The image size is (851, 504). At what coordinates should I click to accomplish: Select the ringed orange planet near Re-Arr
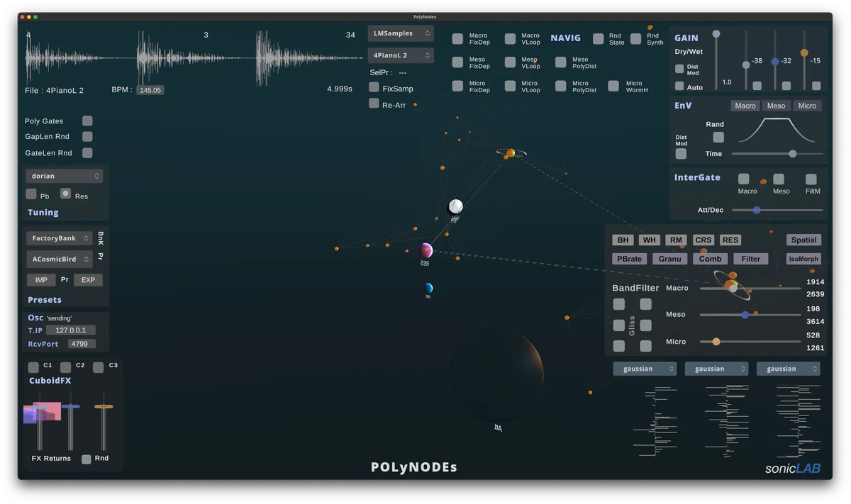[x=509, y=153]
